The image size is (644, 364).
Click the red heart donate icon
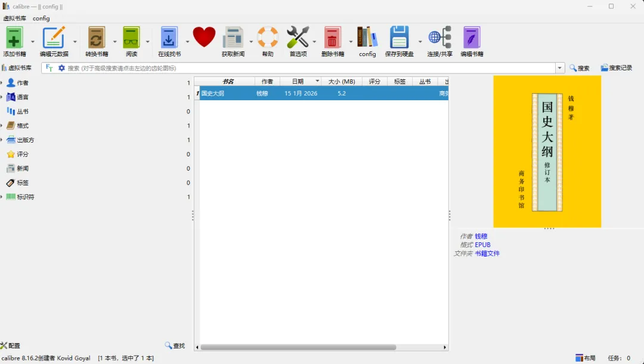204,37
